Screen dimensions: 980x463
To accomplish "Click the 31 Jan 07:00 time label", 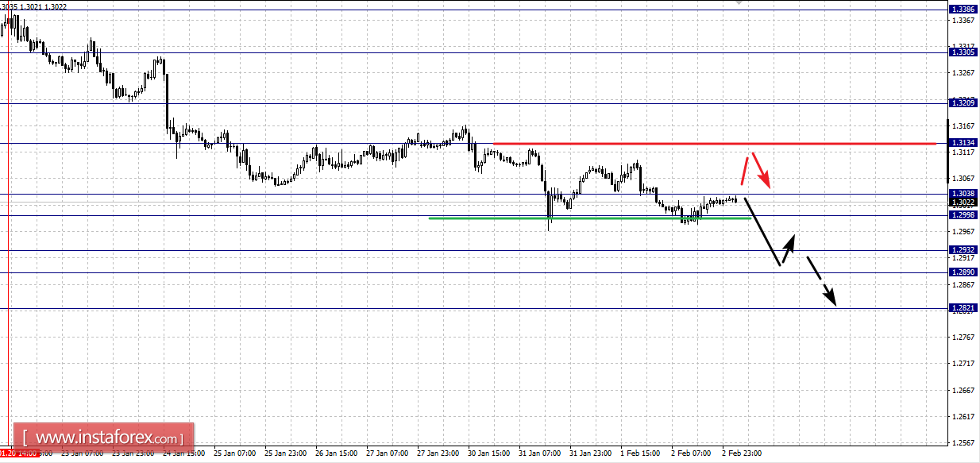I will pyautogui.click(x=540, y=453).
